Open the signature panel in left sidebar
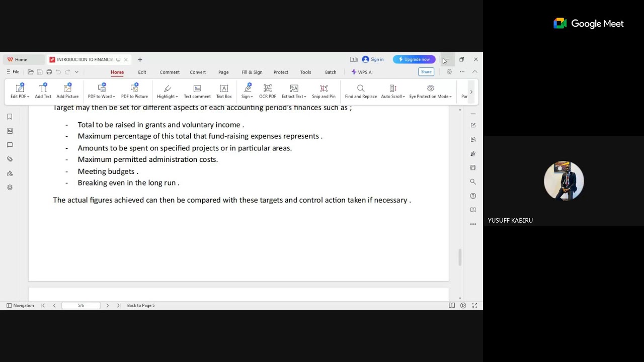644x362 pixels. (x=10, y=173)
